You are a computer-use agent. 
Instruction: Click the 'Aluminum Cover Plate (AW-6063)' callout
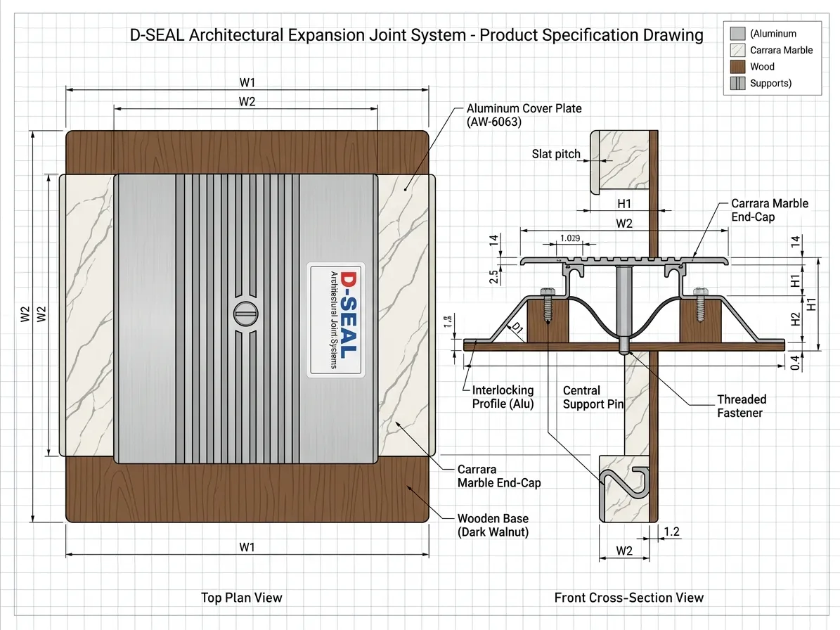[x=524, y=115]
